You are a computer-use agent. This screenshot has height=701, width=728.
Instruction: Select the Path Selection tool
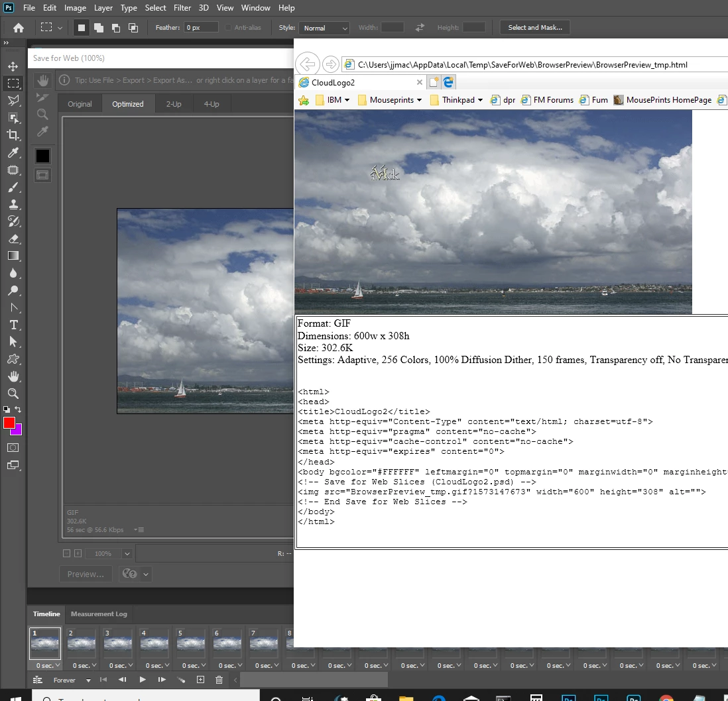click(x=13, y=342)
